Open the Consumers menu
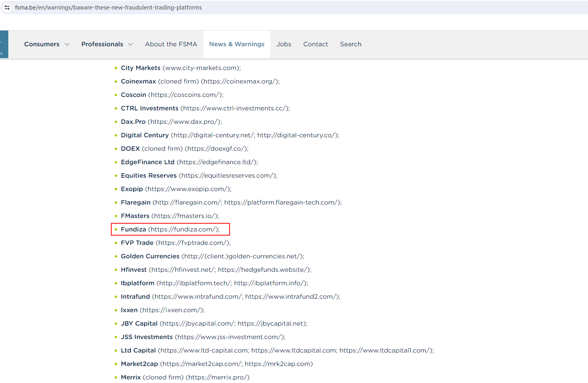This screenshot has height=383, width=588. [x=42, y=44]
